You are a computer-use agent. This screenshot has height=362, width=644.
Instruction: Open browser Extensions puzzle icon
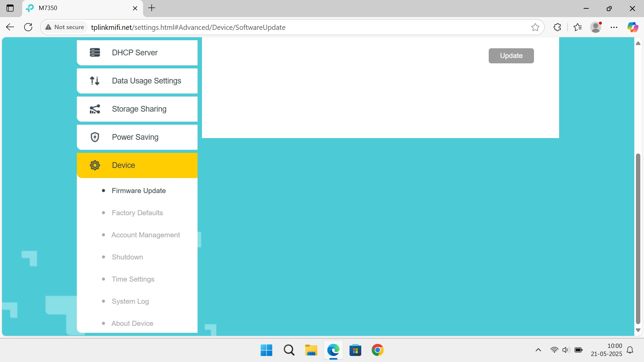(x=557, y=27)
